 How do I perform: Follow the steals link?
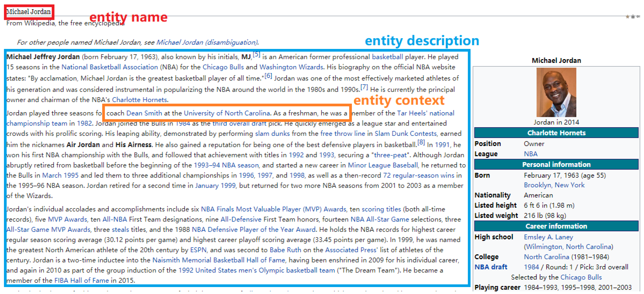(120, 230)
